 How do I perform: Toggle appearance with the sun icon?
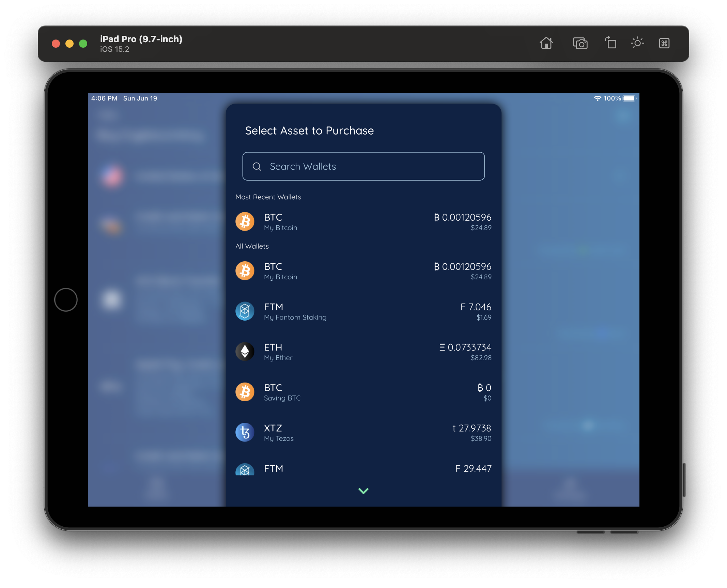click(637, 43)
